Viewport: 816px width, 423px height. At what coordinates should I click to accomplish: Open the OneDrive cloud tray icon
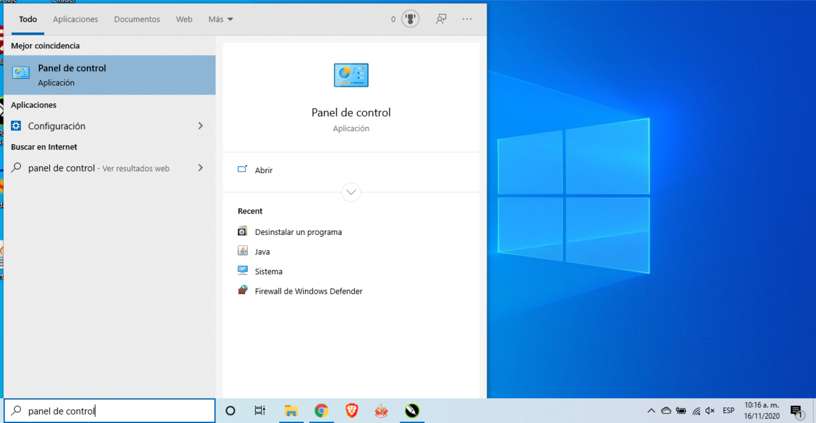(x=666, y=411)
